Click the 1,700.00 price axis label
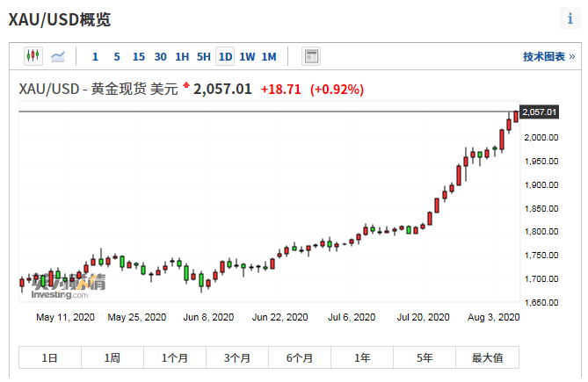 [541, 278]
